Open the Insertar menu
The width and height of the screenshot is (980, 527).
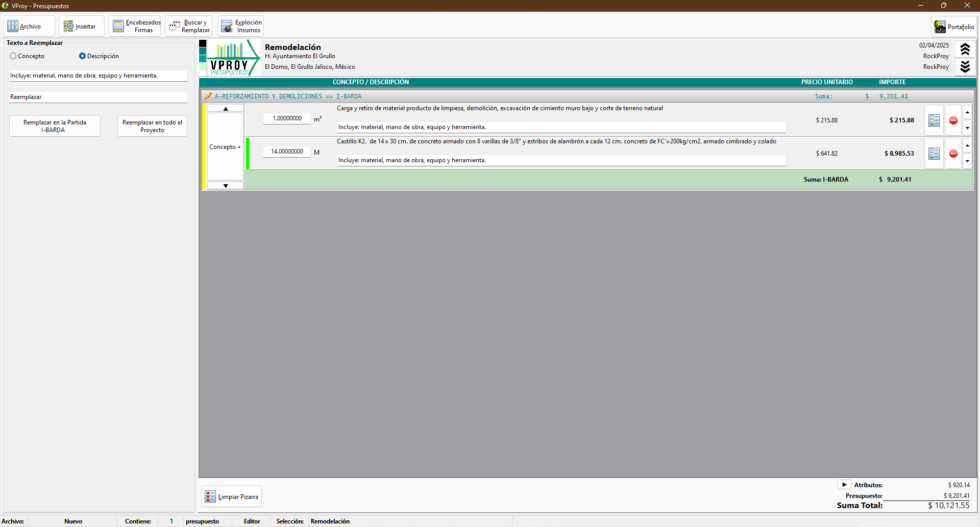tap(81, 27)
